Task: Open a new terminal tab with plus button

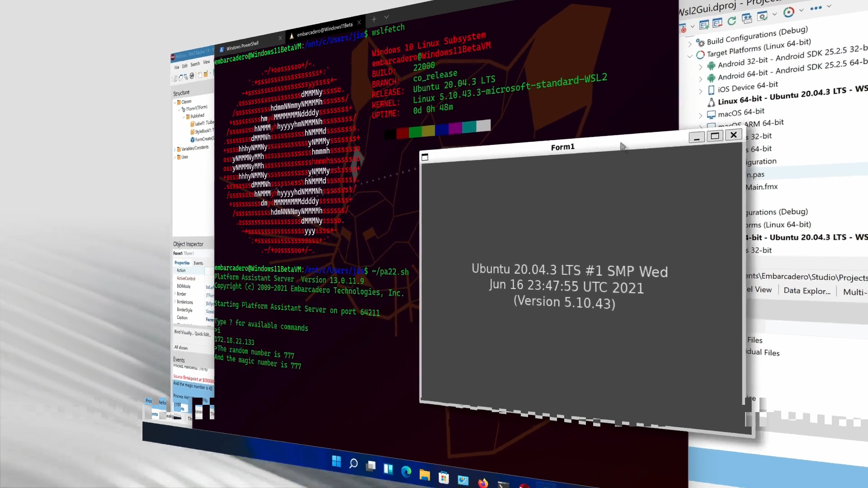Action: [x=374, y=19]
